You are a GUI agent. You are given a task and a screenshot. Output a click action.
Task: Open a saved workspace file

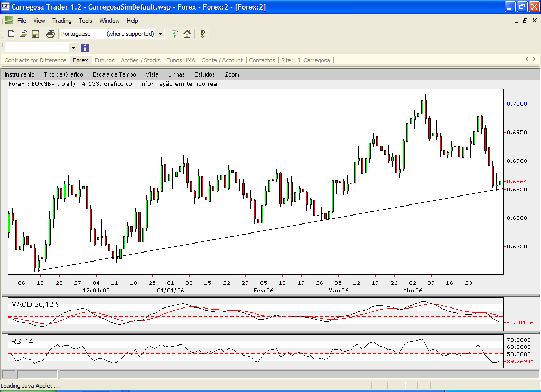pos(23,33)
